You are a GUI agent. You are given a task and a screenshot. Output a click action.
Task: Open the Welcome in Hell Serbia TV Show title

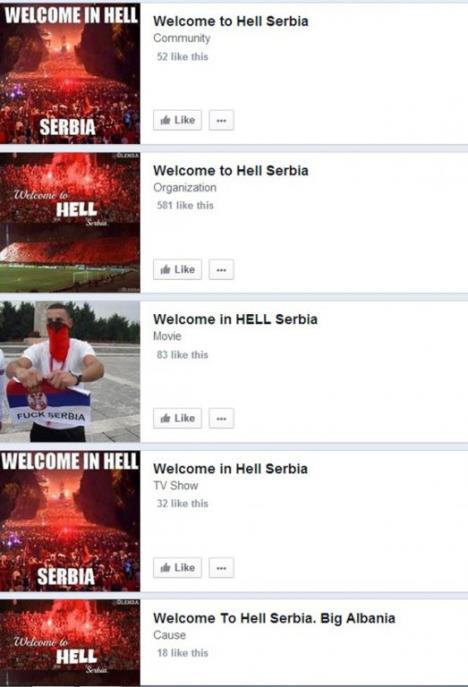tap(230, 468)
